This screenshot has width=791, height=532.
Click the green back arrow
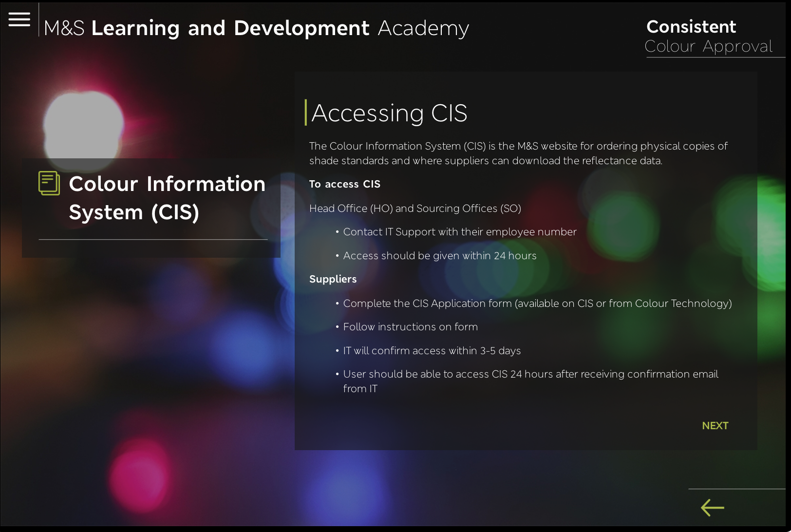tap(712, 508)
